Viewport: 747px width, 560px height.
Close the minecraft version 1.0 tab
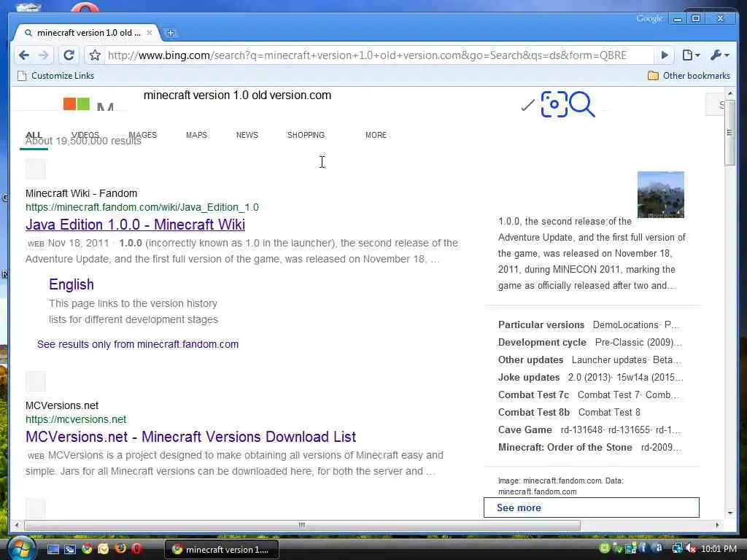click(x=149, y=33)
